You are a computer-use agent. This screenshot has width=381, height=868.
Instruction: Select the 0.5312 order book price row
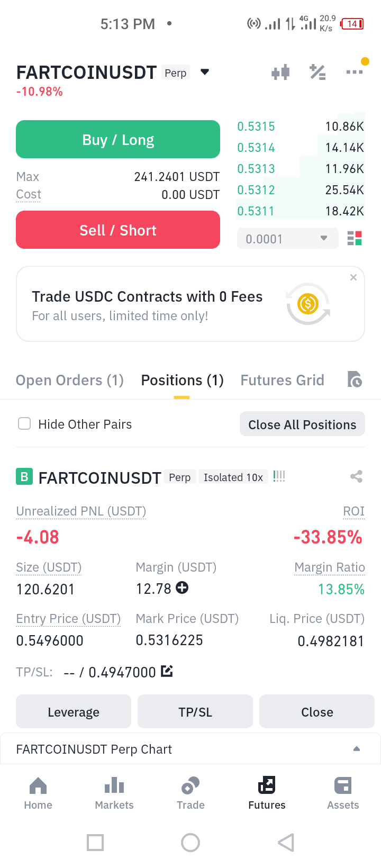click(x=301, y=189)
